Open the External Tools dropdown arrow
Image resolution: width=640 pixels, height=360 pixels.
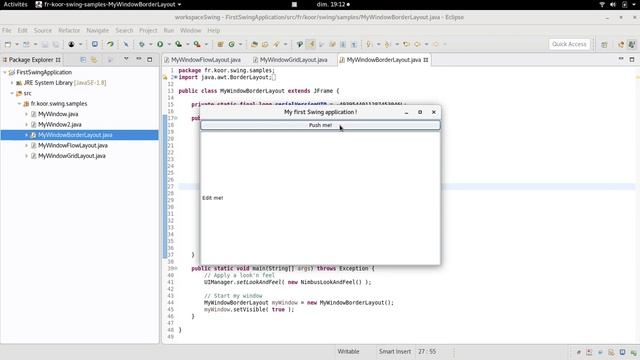pos(206,44)
